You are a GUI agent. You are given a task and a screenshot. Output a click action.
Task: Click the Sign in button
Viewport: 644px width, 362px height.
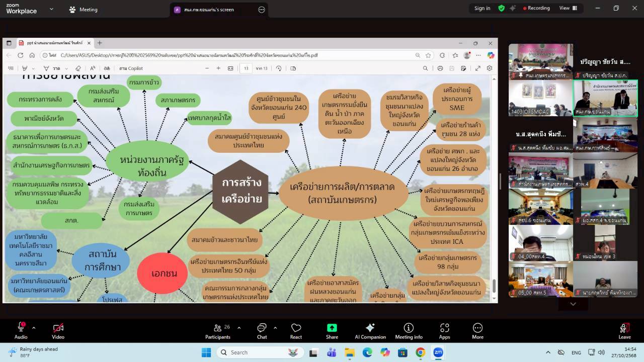pos(482,8)
